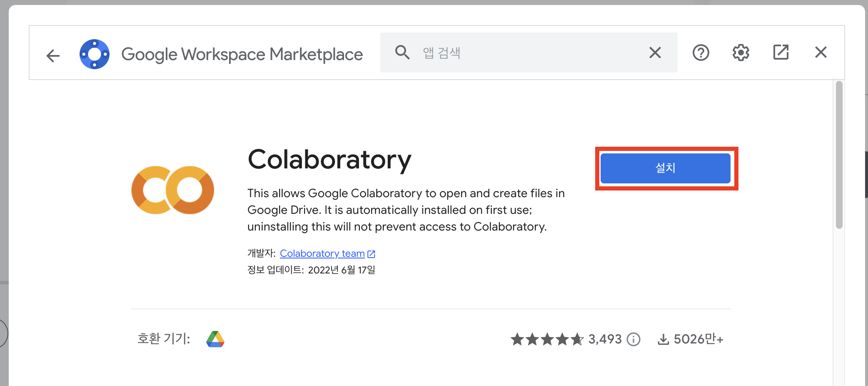
Task: Open the settings gear icon
Action: point(741,53)
